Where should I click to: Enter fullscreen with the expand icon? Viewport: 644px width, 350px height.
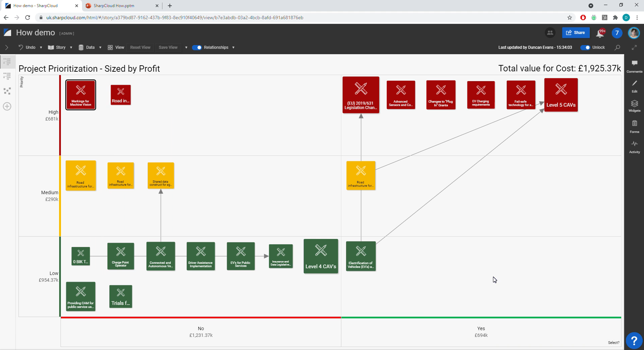(x=635, y=47)
